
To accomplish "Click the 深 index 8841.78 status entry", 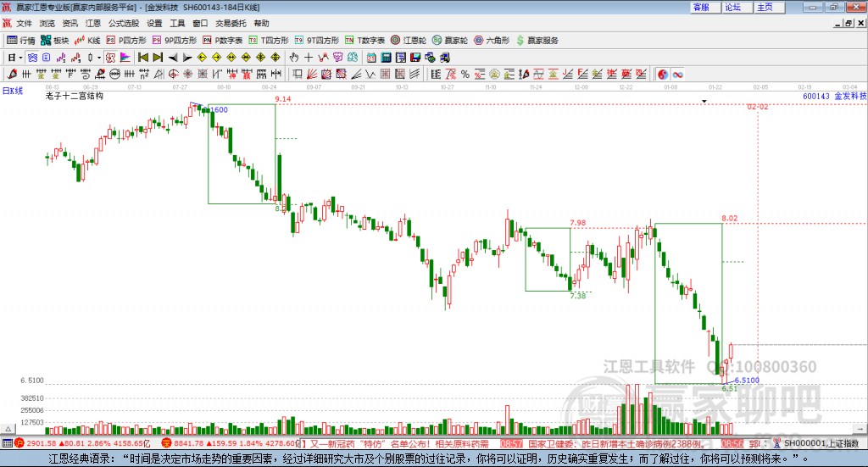I will 229,443.
